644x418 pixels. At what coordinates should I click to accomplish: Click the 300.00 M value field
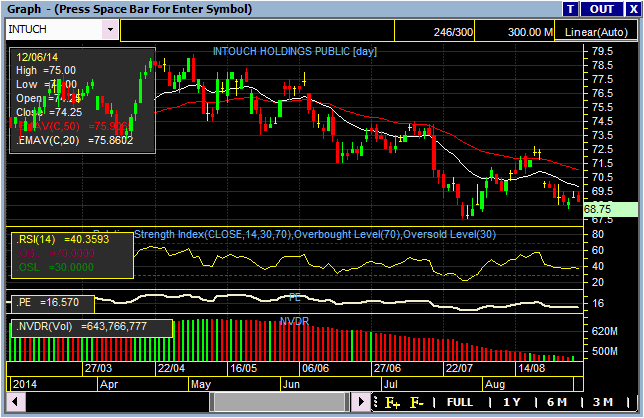point(515,31)
